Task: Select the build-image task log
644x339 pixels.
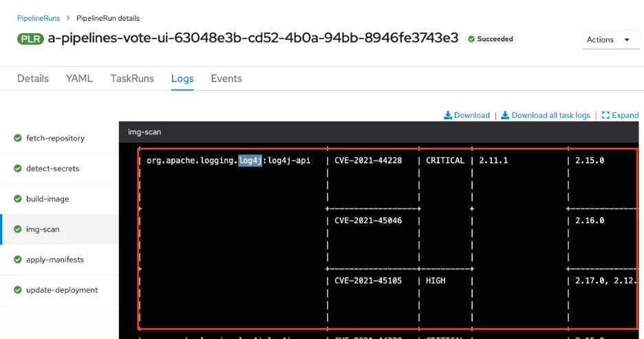Action: [47, 198]
